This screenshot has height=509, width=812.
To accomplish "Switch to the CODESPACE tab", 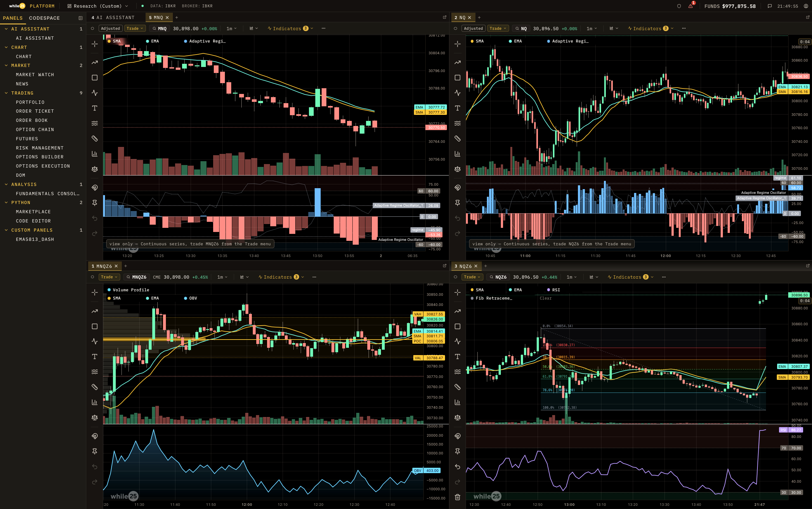I will click(x=44, y=18).
